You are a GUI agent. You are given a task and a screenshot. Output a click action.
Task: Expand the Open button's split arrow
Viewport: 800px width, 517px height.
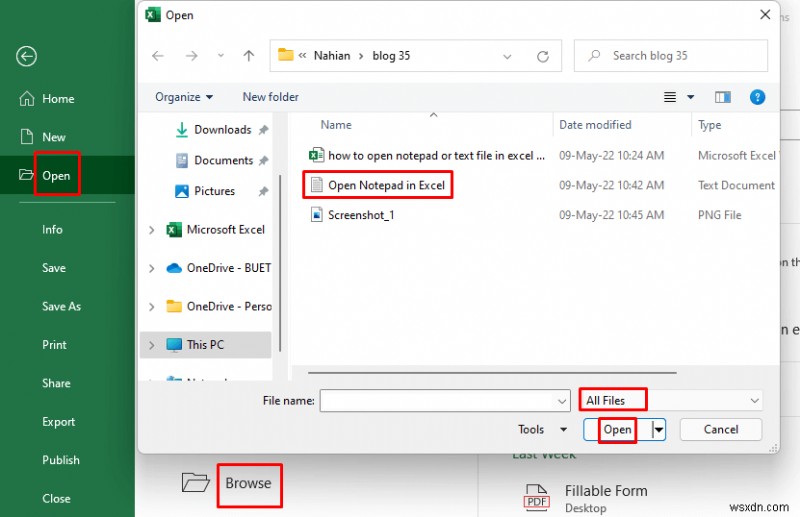(659, 430)
